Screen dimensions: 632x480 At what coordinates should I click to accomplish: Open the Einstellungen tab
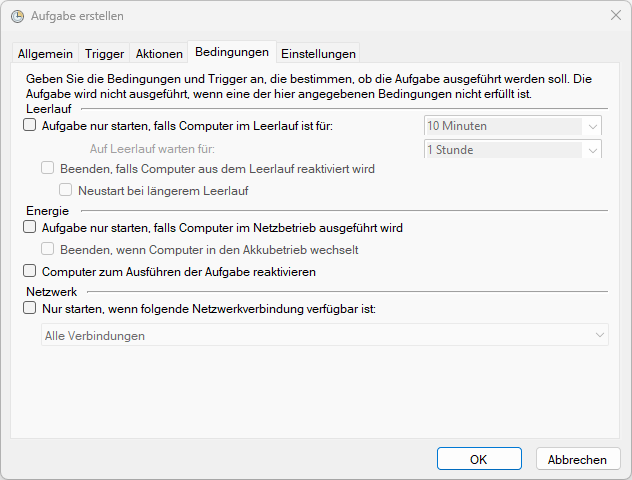click(x=318, y=54)
